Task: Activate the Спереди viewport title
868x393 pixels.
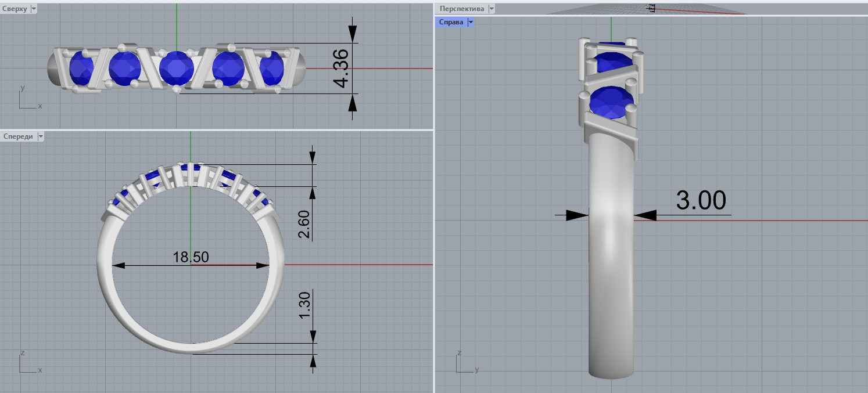Action: [18, 136]
